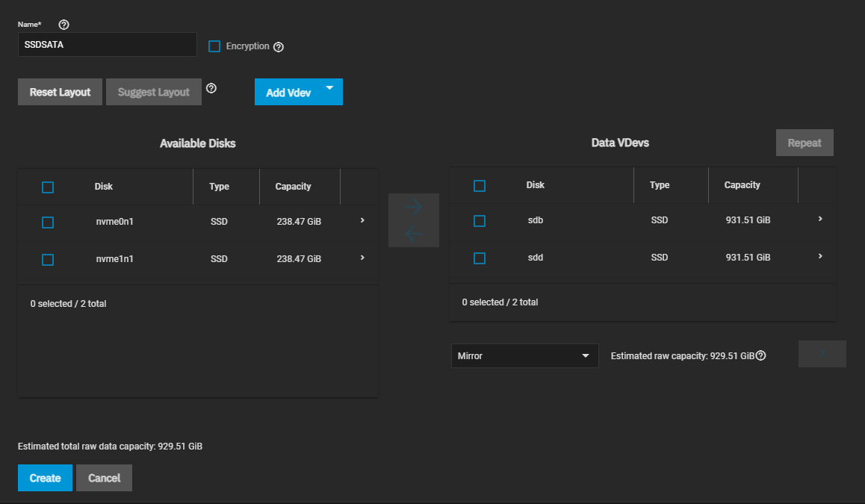
Task: Expand details for nvme1n1 row
Action: (362, 258)
